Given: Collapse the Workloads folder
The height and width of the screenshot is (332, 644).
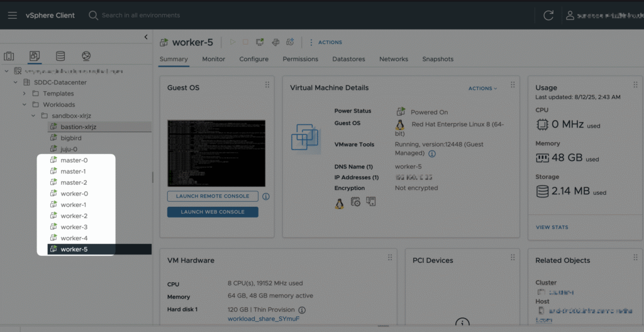Looking at the screenshot, I should (25, 105).
